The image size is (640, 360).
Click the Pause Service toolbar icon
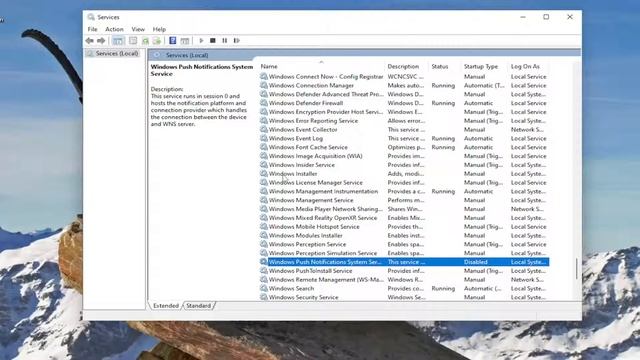pyautogui.click(x=224, y=40)
